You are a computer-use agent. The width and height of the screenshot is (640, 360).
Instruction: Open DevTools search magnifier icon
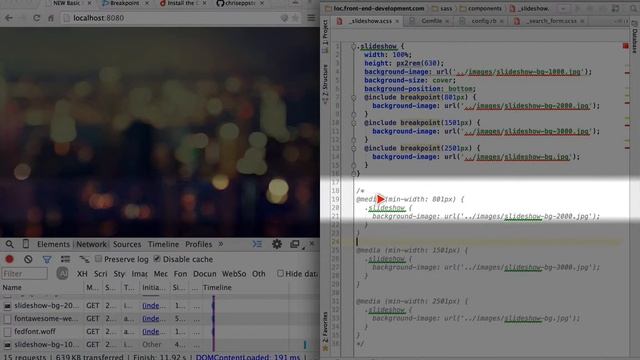click(x=9, y=244)
